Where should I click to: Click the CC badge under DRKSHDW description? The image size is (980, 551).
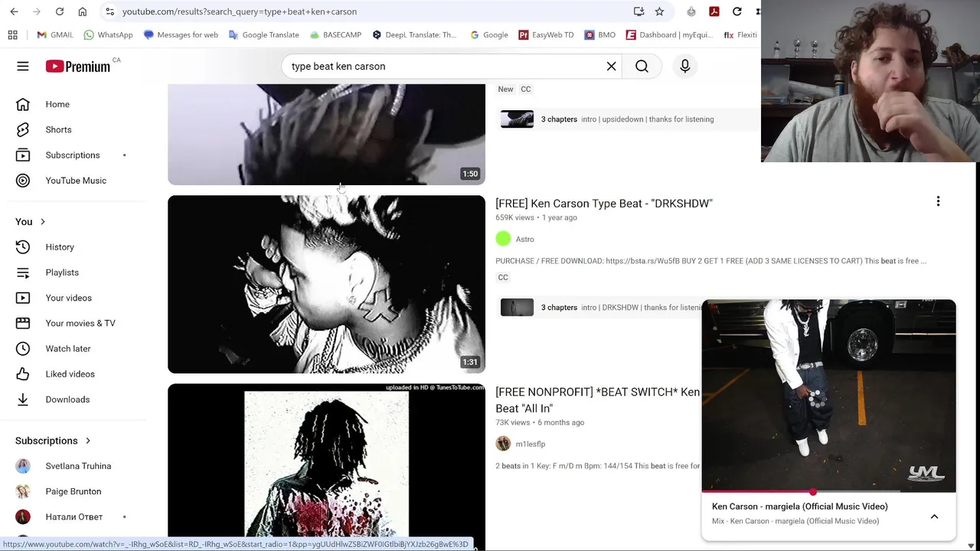[x=503, y=277]
